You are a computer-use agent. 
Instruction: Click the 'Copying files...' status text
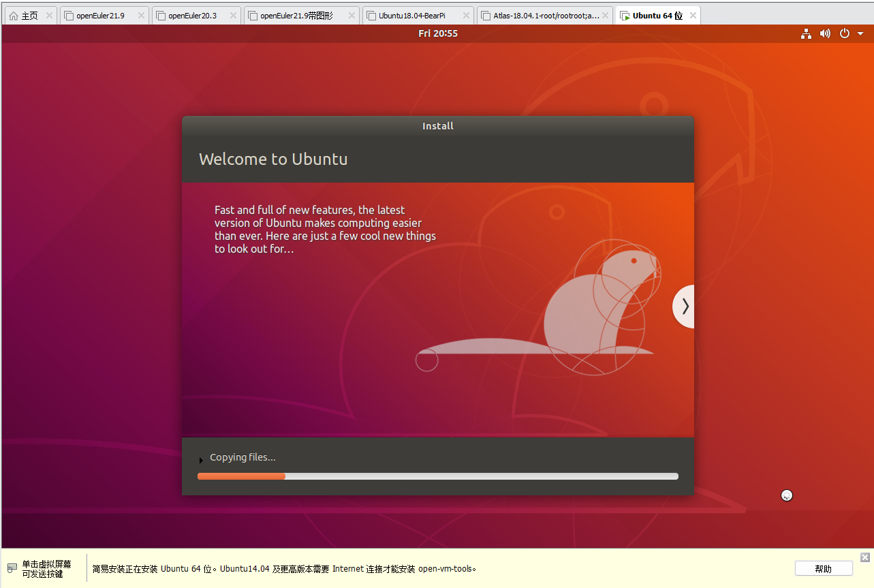point(243,457)
